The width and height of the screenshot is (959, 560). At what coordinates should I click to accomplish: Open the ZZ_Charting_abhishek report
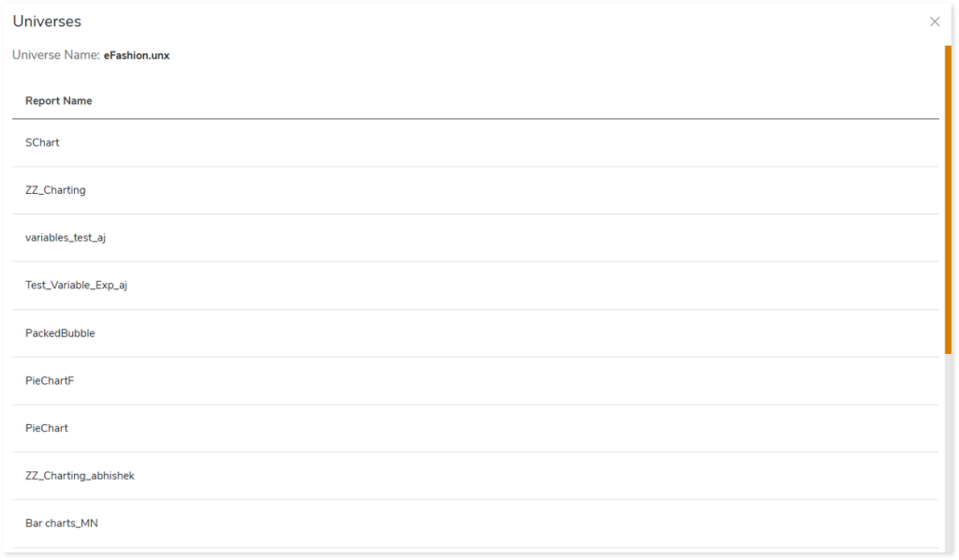(x=80, y=476)
